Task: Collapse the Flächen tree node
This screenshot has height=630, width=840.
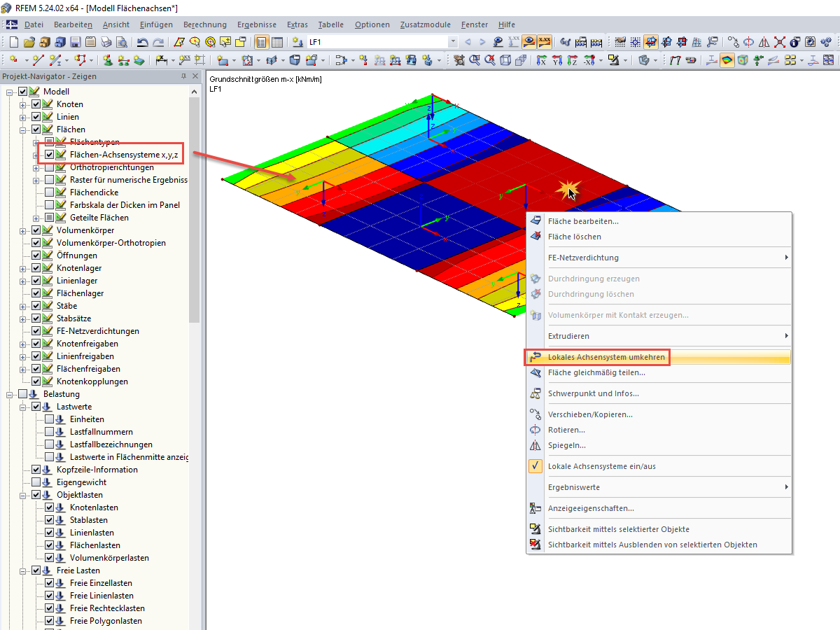Action: 23,129
